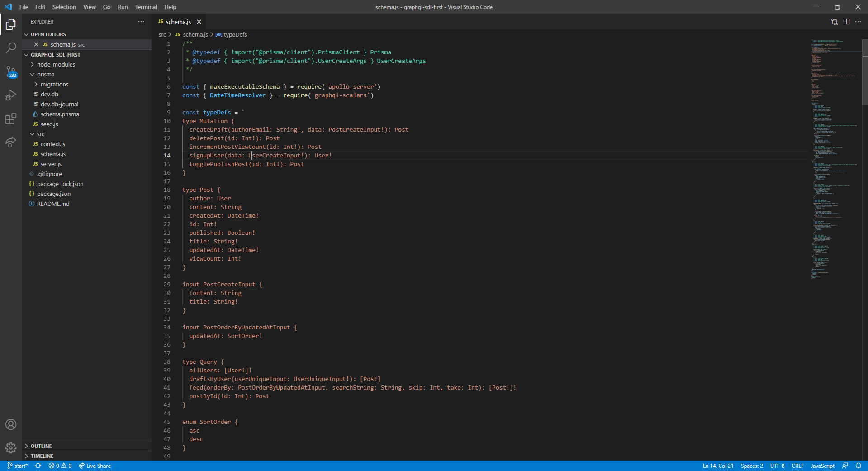Open schema.prisma file in explorer
The height and width of the screenshot is (471, 868).
(x=86, y=114)
